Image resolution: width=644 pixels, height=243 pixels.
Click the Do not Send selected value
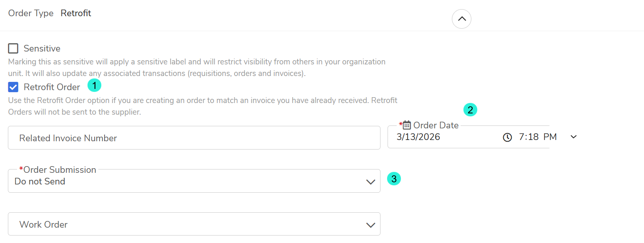(40, 182)
